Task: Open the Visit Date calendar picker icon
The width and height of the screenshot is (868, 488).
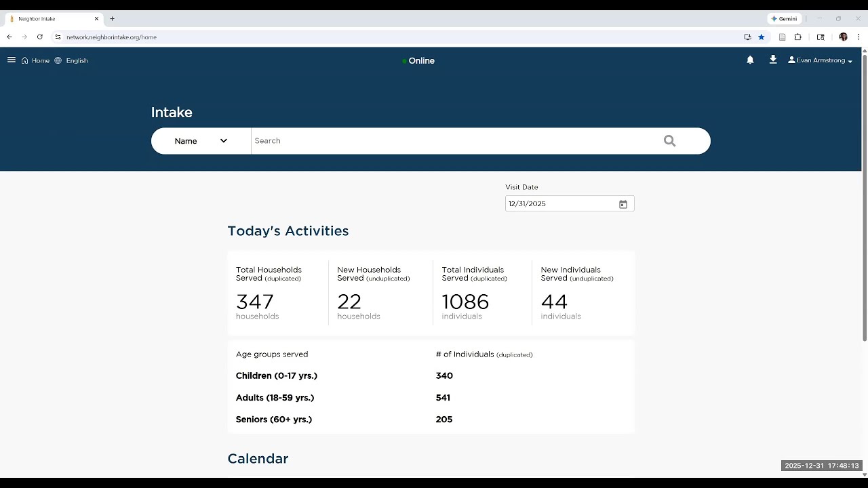Action: pos(623,204)
